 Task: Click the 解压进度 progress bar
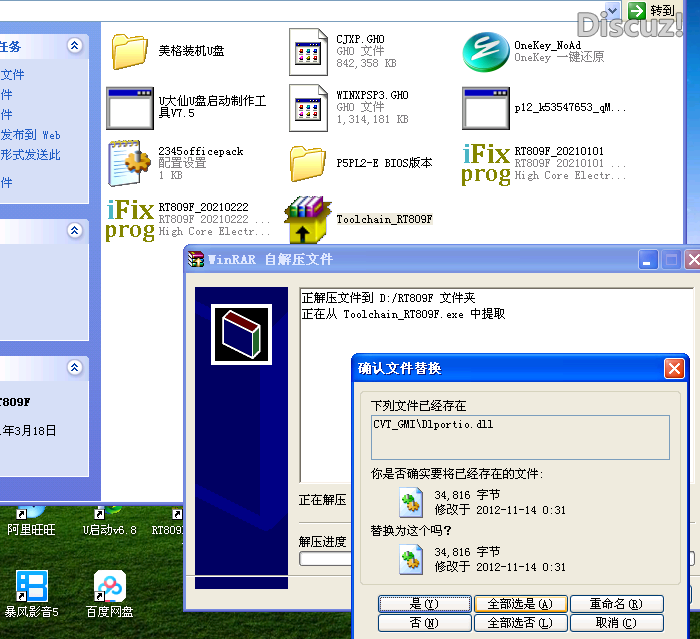(x=326, y=559)
